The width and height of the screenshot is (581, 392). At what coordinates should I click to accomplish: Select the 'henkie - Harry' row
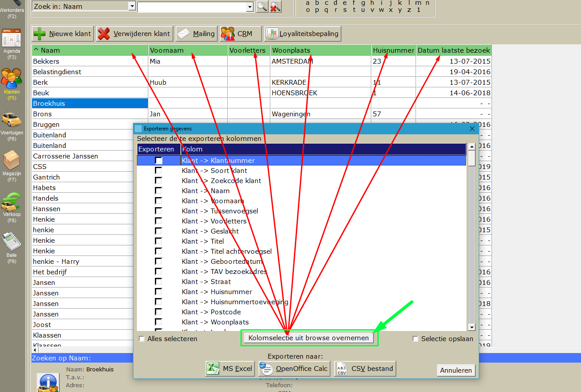(x=82, y=262)
